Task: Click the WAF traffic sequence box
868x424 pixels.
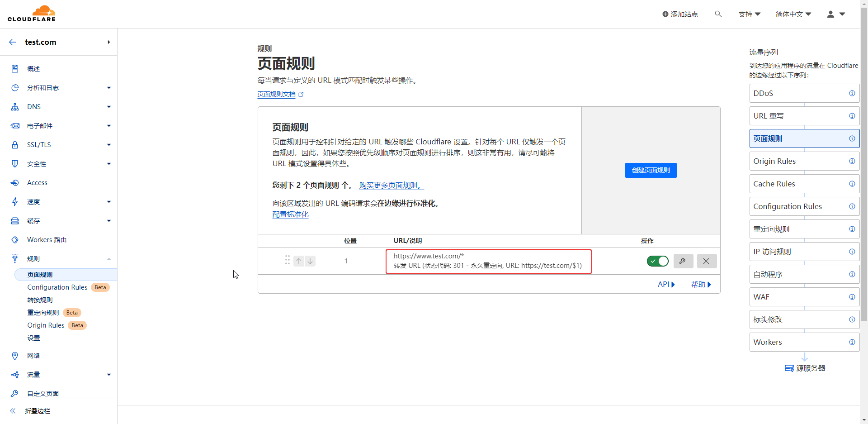Action: tap(804, 297)
